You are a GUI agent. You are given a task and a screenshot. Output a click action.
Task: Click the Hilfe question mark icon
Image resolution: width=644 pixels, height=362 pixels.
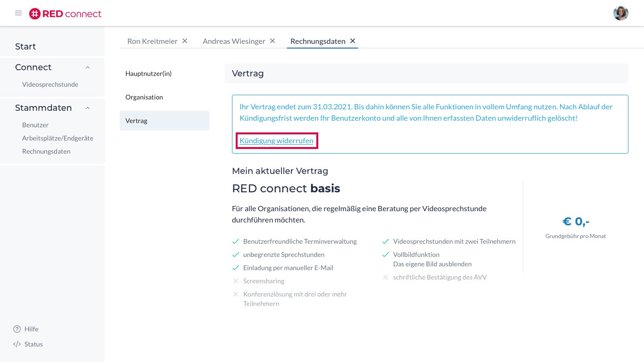coord(17,329)
